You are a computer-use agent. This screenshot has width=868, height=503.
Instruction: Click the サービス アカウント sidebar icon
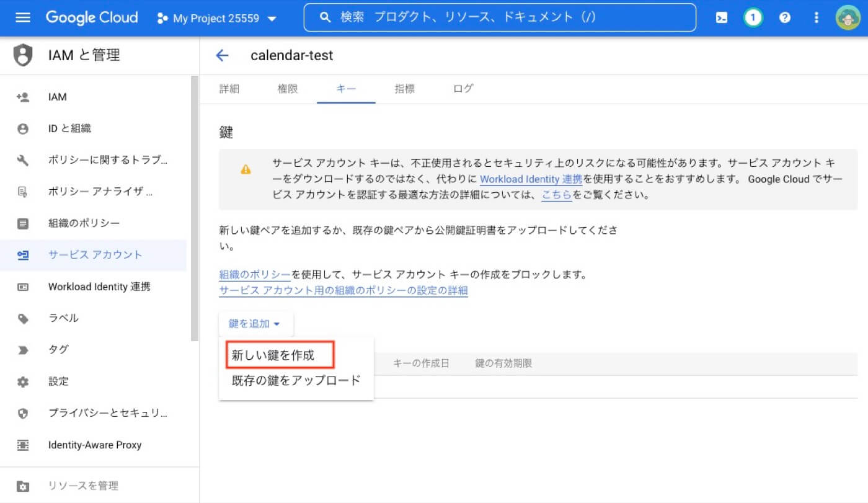[x=23, y=255]
